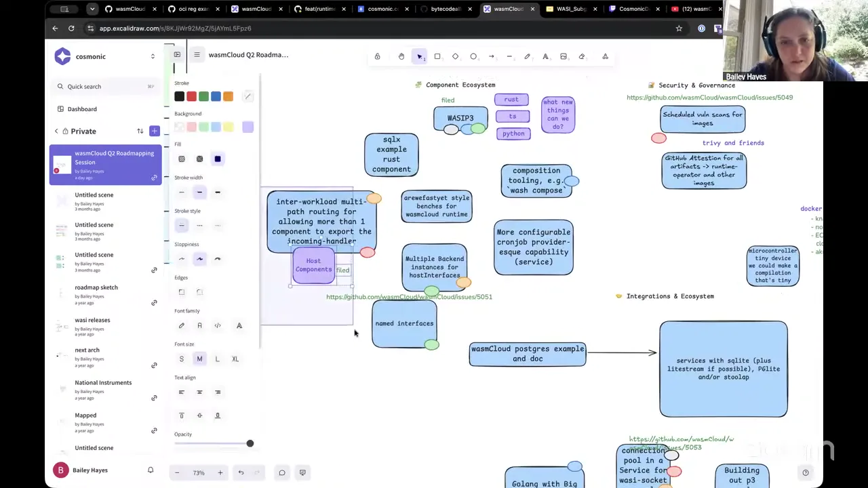Choose the Ellipse shape tool
The image size is (868, 488).
coord(473,56)
